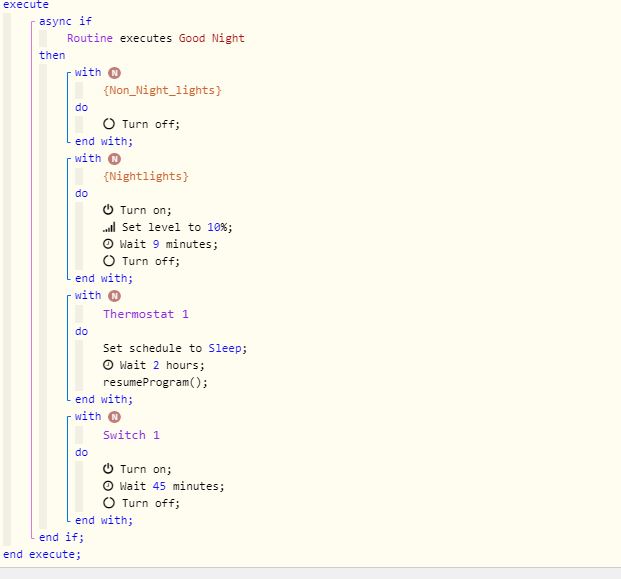Screen dimensions: 621x579
Task: Click power icon of Nightlights Turn on
Action: tap(108, 210)
